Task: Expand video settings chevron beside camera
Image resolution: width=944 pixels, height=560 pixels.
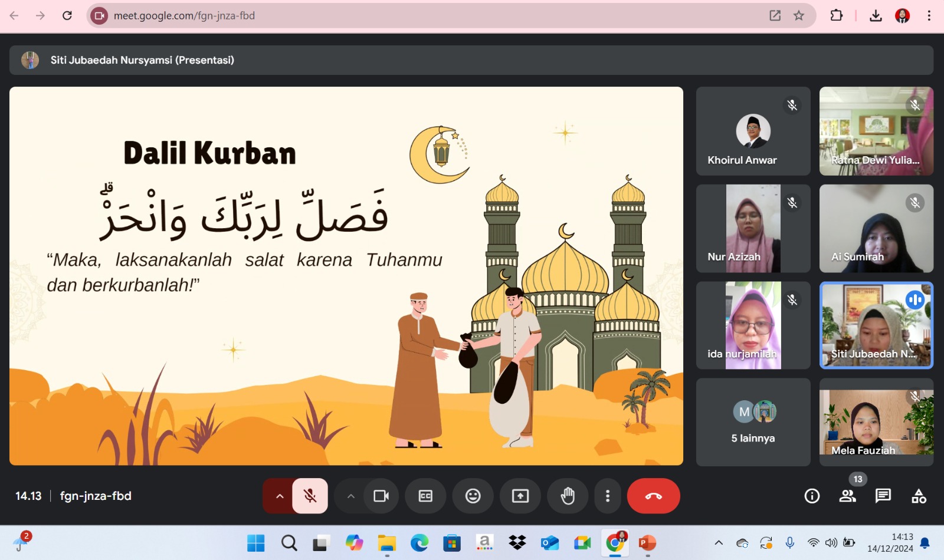Action: (351, 496)
